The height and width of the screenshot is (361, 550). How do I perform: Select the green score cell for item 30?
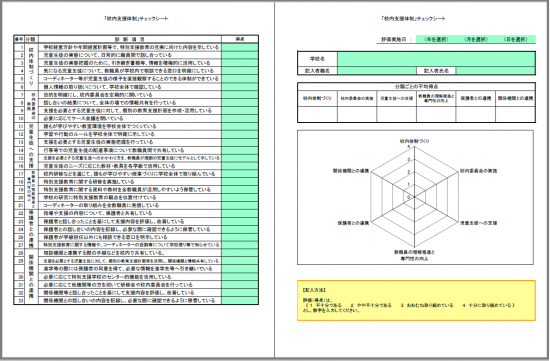tap(240, 277)
